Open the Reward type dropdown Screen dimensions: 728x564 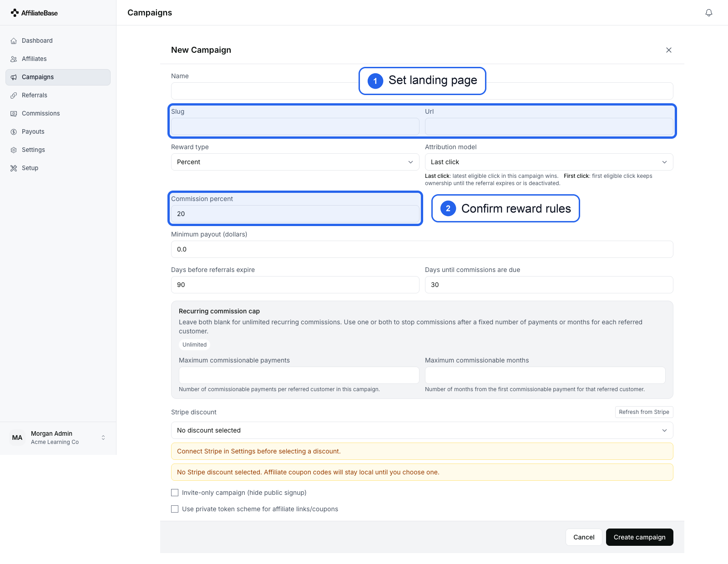click(x=295, y=162)
